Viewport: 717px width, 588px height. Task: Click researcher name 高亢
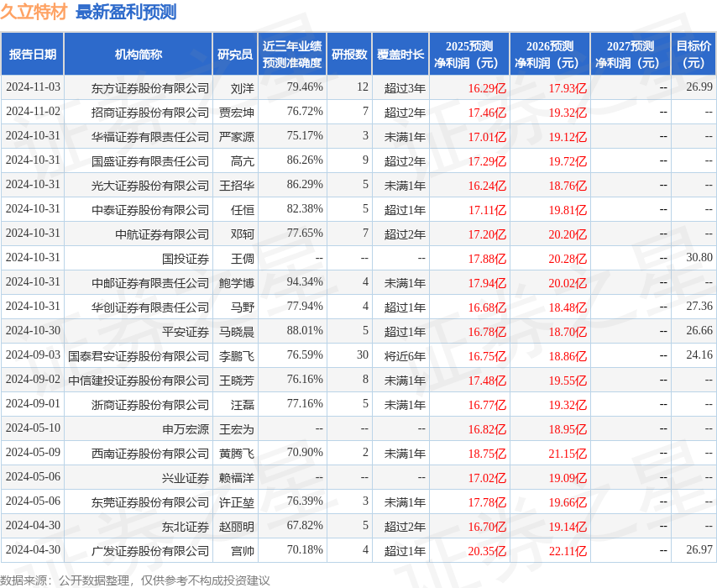(243, 161)
